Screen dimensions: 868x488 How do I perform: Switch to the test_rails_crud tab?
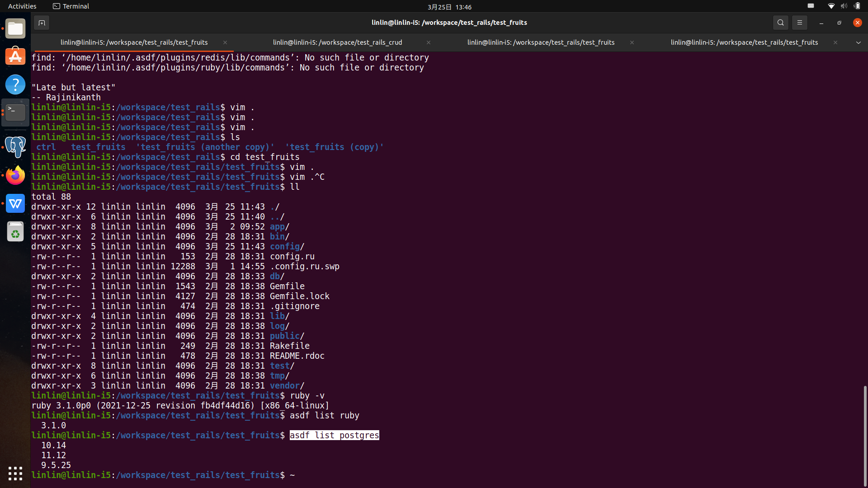pyautogui.click(x=337, y=42)
